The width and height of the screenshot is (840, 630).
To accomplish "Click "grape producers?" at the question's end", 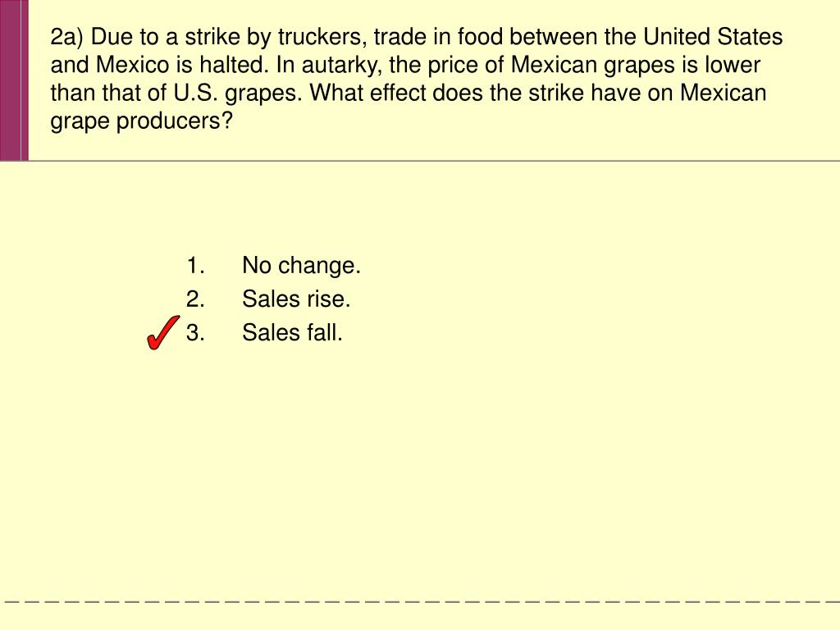I will click(x=141, y=121).
